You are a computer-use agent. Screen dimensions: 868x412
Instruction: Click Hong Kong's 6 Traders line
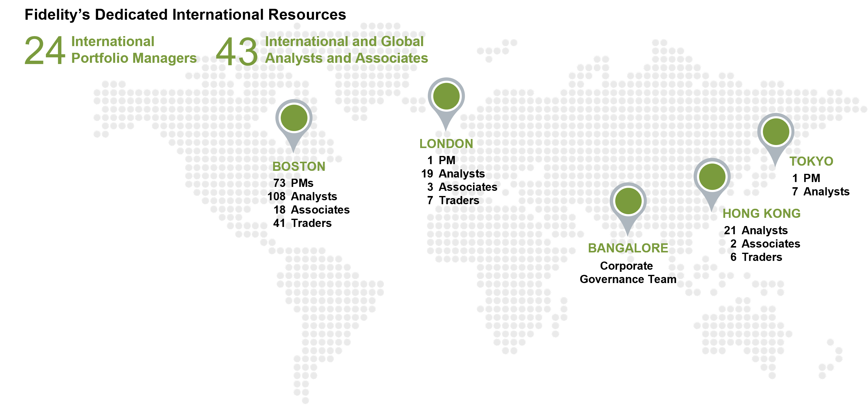tap(756, 257)
